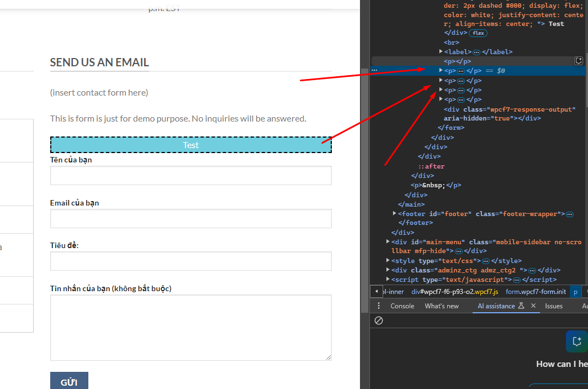Image resolution: width=588 pixels, height=389 pixels.
Task: Click ellipsis badge in the selected <p> == $0 row
Action: [x=461, y=71]
